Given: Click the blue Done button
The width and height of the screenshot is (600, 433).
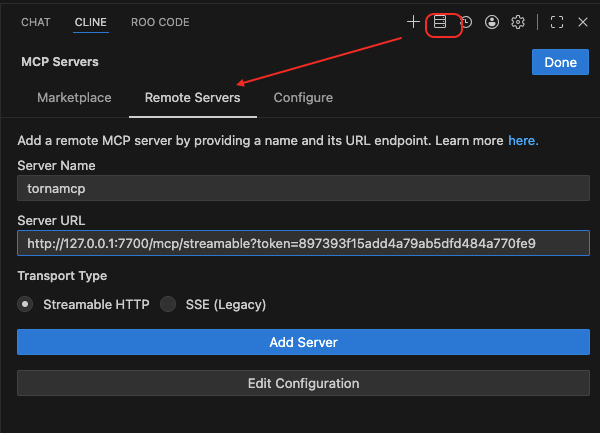Looking at the screenshot, I should [560, 62].
